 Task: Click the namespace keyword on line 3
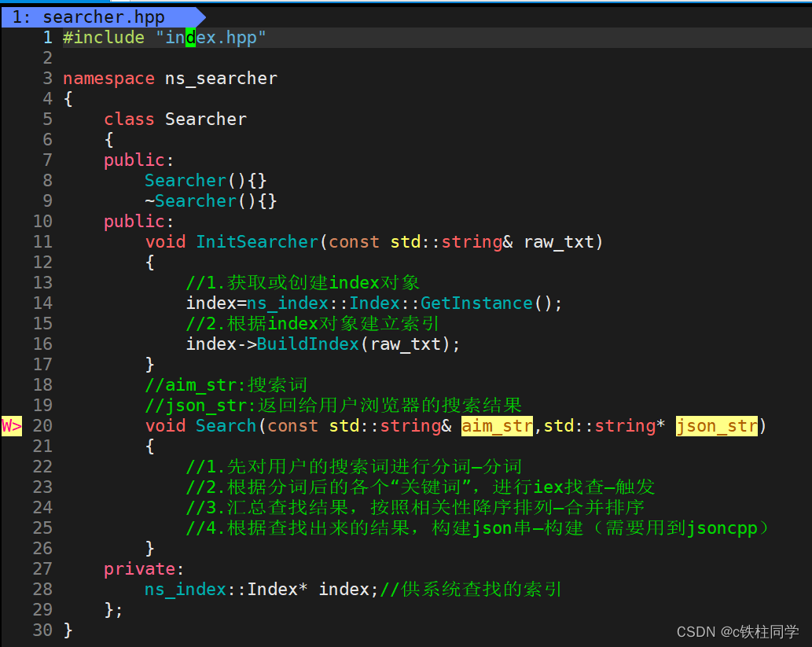(x=108, y=78)
